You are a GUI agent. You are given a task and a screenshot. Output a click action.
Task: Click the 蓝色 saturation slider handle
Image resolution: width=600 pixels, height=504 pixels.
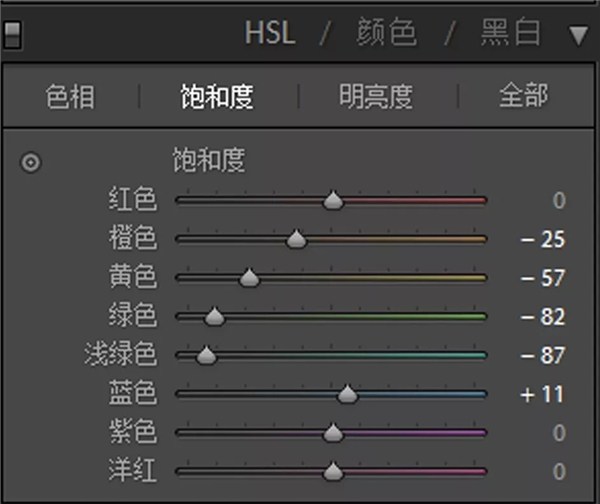tap(347, 394)
